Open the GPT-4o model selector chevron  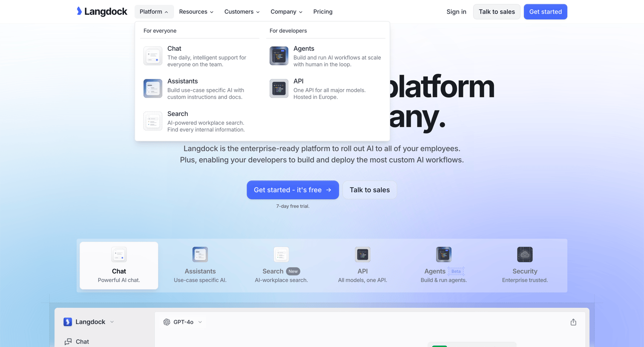click(x=200, y=322)
